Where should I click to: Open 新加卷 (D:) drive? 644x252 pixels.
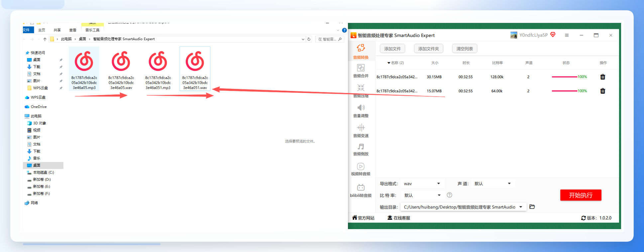[x=39, y=180]
